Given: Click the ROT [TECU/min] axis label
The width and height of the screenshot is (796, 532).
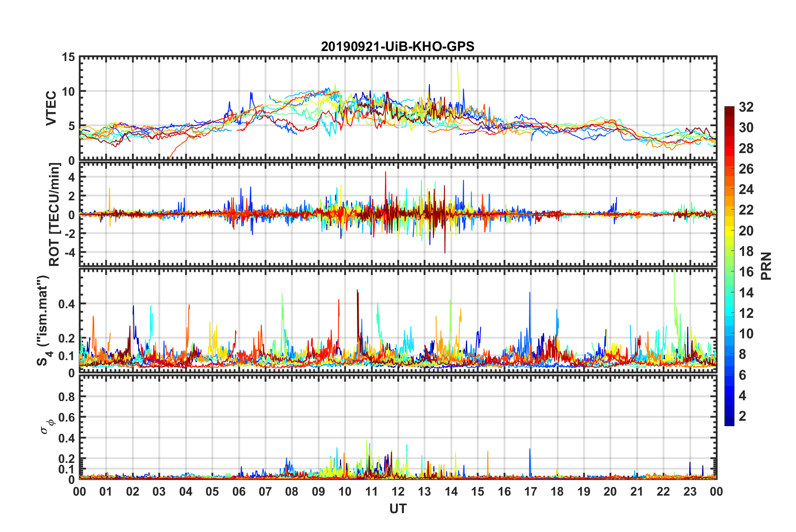Looking at the screenshot, I should pyautogui.click(x=54, y=215).
